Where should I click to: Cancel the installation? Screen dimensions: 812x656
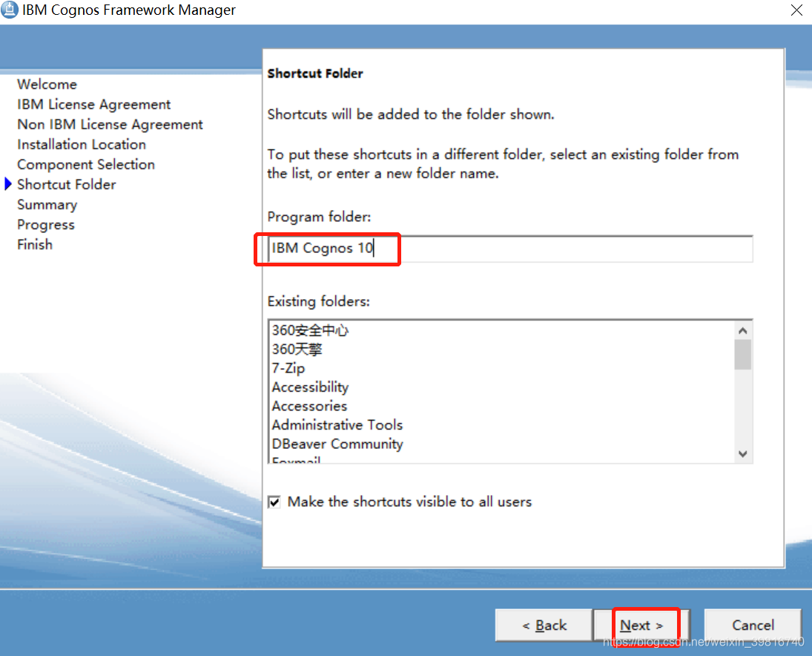[753, 626]
